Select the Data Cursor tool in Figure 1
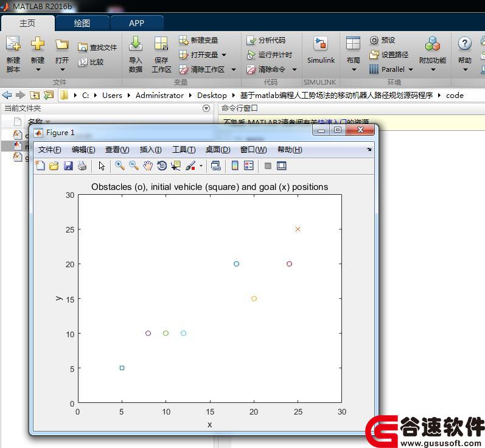485x448 pixels. [176, 166]
